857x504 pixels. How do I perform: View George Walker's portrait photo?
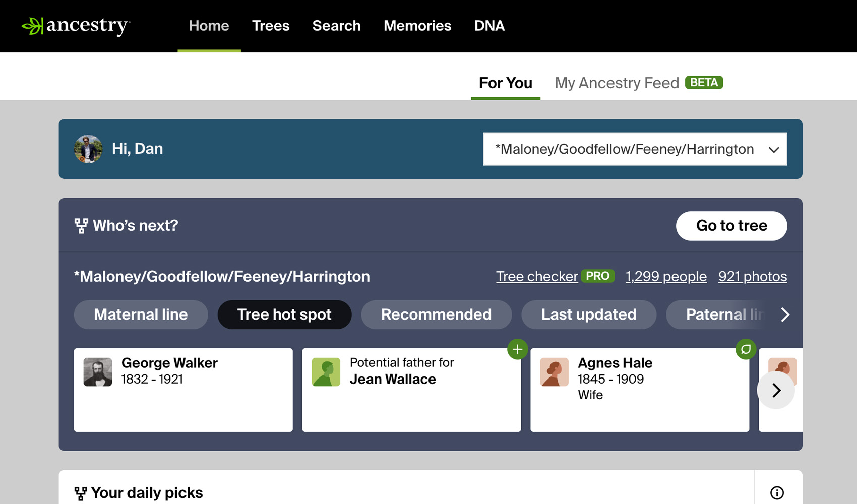[x=98, y=372]
